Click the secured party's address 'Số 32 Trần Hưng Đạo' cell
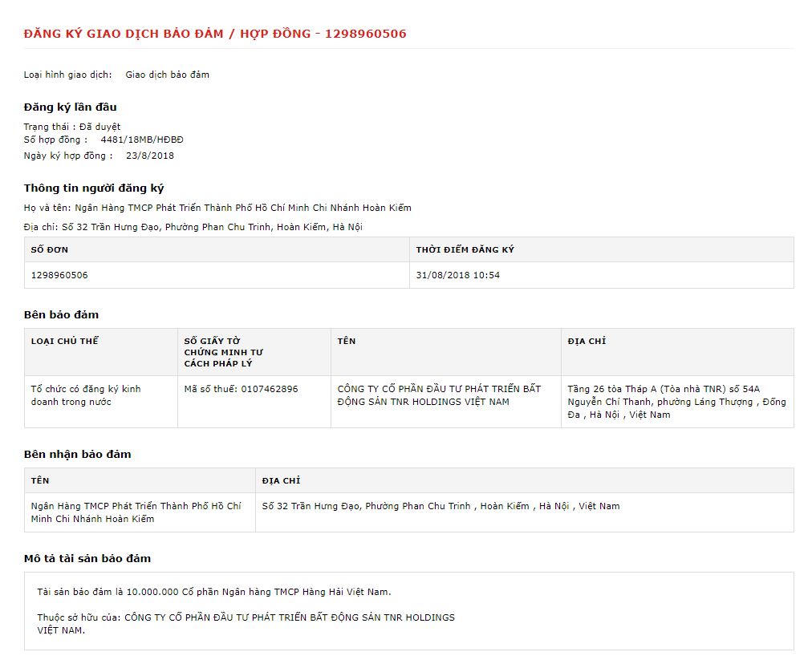Screen dimensions: 812x672 point(441,506)
